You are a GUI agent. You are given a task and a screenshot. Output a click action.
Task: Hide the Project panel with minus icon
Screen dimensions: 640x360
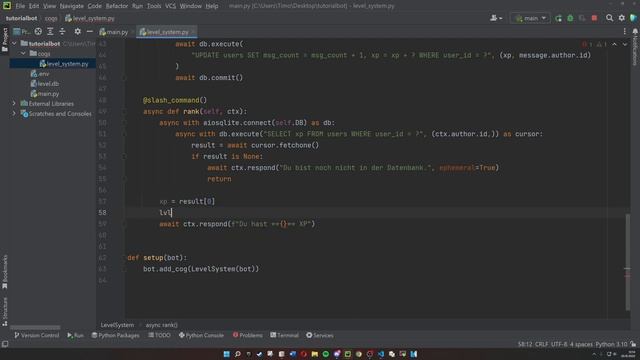(89, 31)
